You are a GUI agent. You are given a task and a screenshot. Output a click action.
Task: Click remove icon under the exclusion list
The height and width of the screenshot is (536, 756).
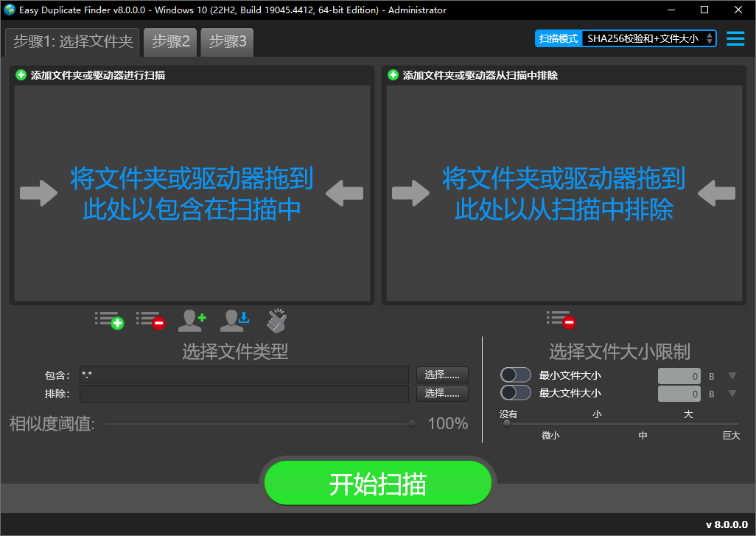point(561,320)
